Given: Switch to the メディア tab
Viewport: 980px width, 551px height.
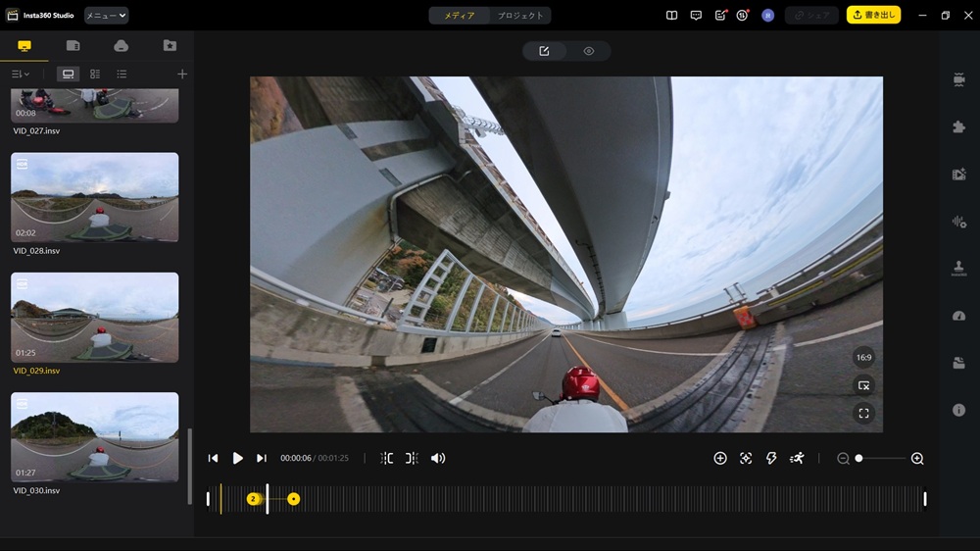Looking at the screenshot, I should (x=459, y=16).
